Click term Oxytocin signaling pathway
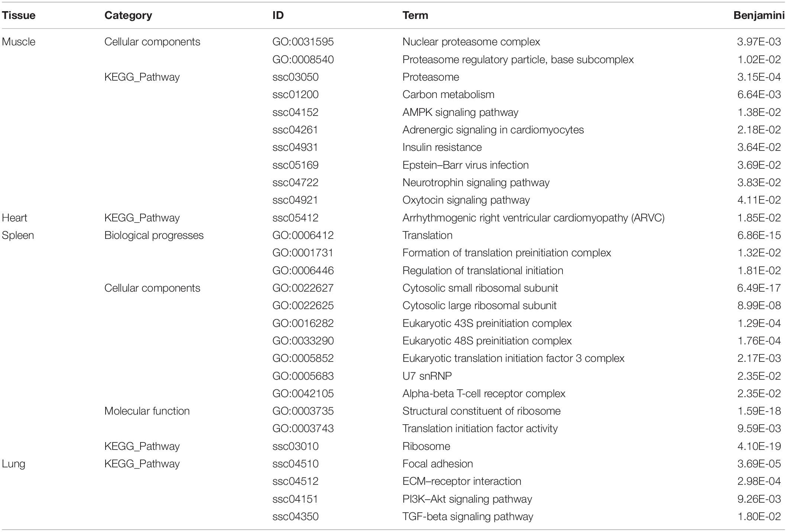 coord(466,200)
